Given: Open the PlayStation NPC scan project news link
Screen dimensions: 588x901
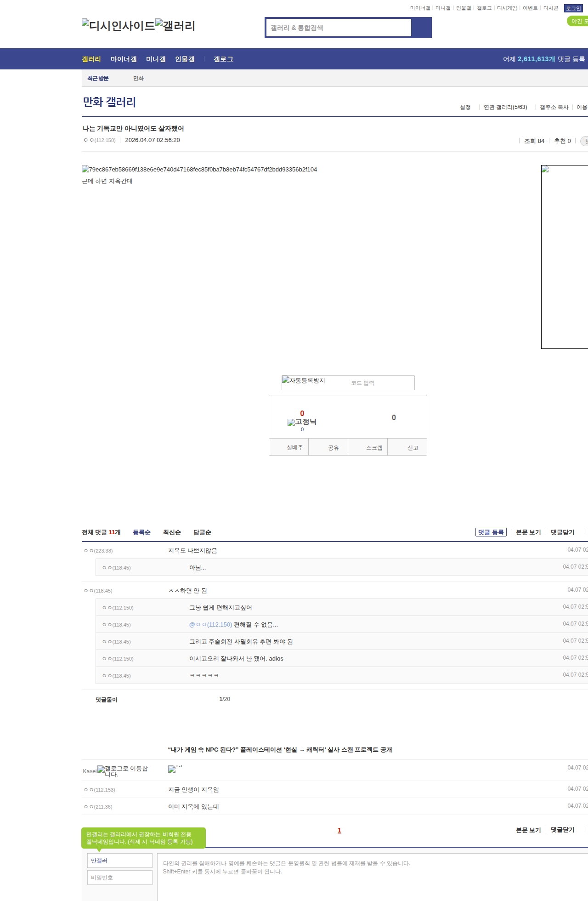Looking at the screenshot, I should 280,750.
